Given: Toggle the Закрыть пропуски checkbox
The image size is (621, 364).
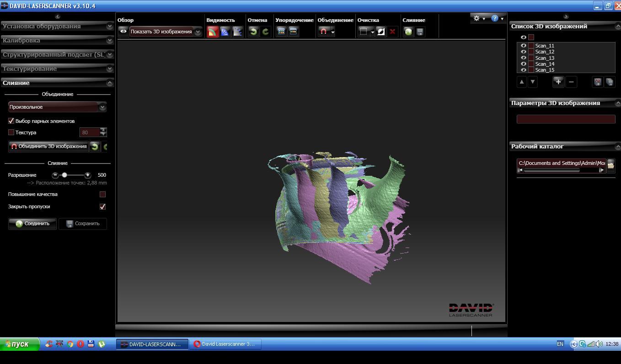Looking at the screenshot, I should point(102,206).
